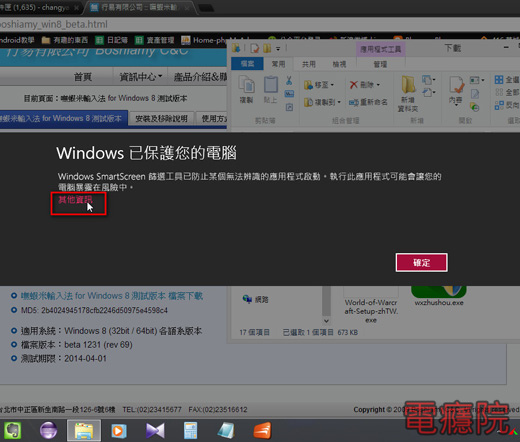520x442 pixels.
Task: Select the 管理 tab in Explorer ribbon
Action: pyautogui.click(x=380, y=64)
